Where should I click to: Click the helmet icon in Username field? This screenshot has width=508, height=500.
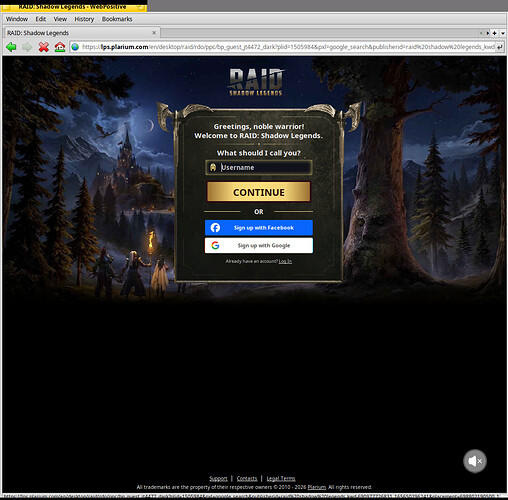[x=213, y=167]
